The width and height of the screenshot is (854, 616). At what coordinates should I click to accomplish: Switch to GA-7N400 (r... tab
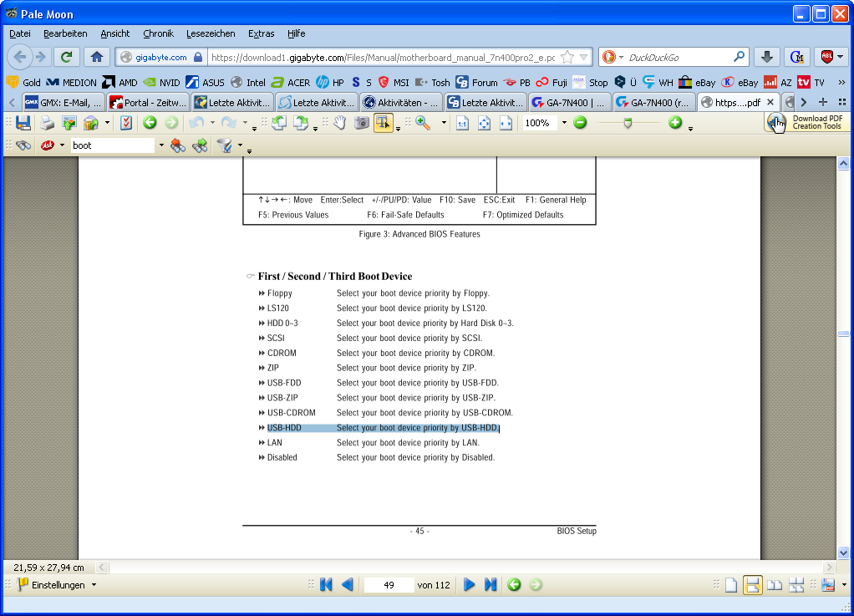(x=654, y=103)
